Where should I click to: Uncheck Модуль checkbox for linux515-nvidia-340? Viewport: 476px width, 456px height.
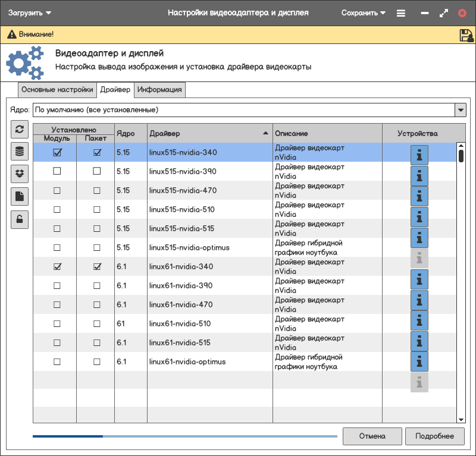(x=57, y=152)
